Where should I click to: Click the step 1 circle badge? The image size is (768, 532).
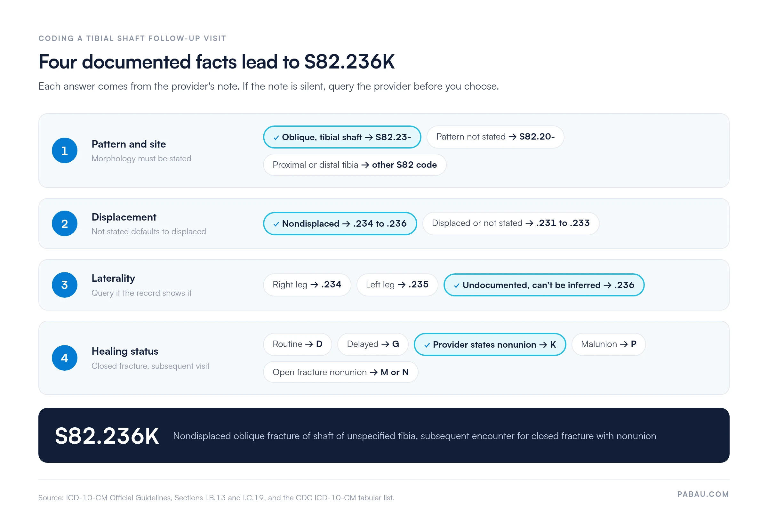65,151
